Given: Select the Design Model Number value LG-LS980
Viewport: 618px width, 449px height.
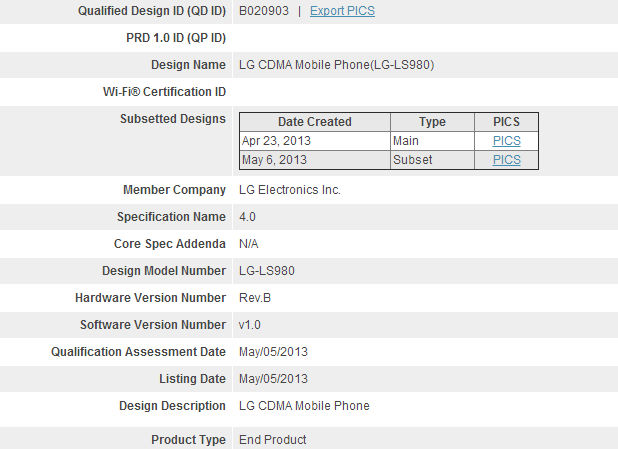Looking at the screenshot, I should pyautogui.click(x=266, y=271).
